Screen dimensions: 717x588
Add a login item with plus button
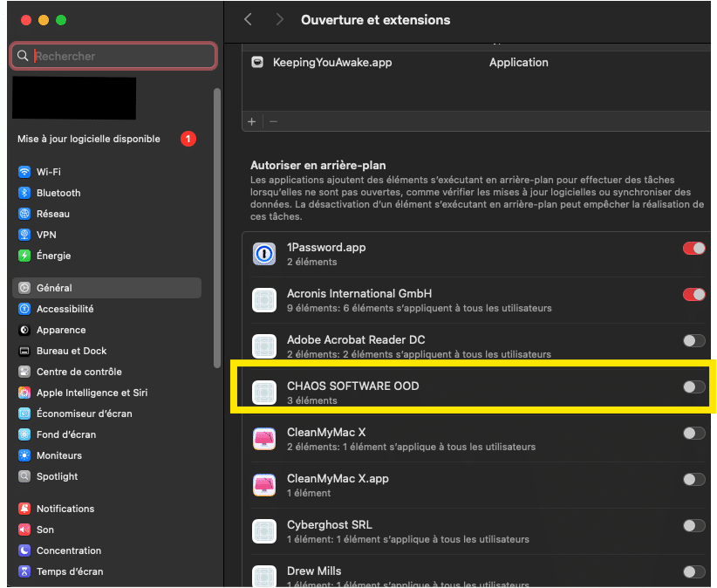coord(252,121)
